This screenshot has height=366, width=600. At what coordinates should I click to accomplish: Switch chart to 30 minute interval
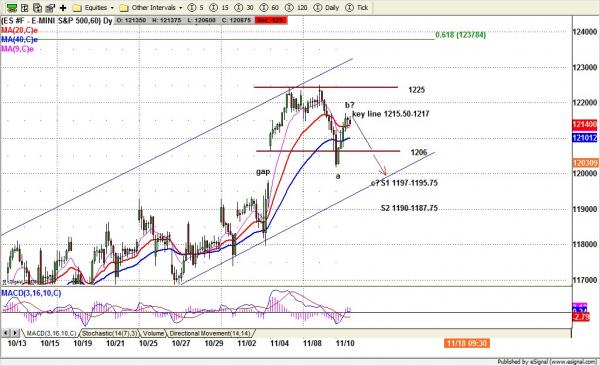pyautogui.click(x=244, y=8)
